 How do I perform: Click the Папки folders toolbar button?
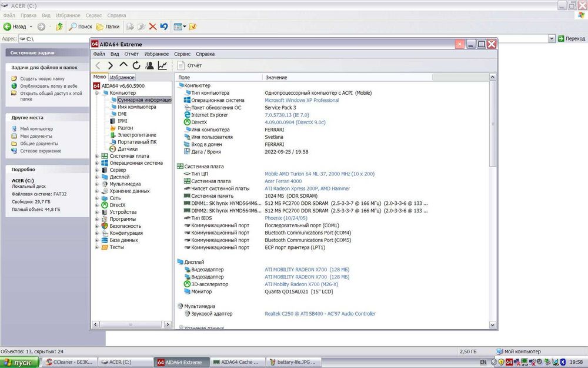[108, 26]
